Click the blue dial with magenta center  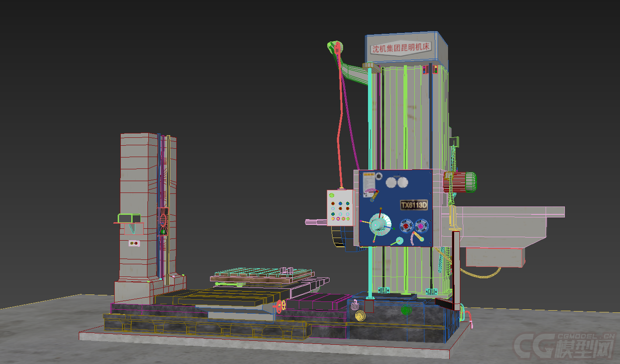[420, 226]
